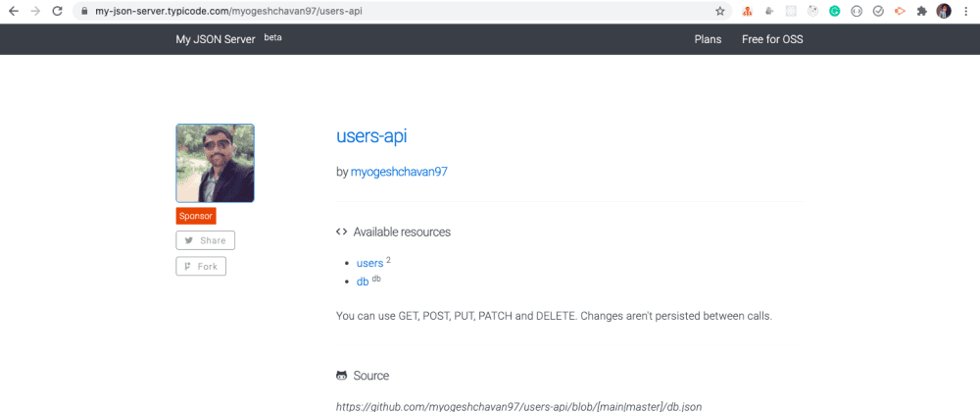
Task: Visit the myogeshchavan97 author link
Action: pyautogui.click(x=399, y=172)
